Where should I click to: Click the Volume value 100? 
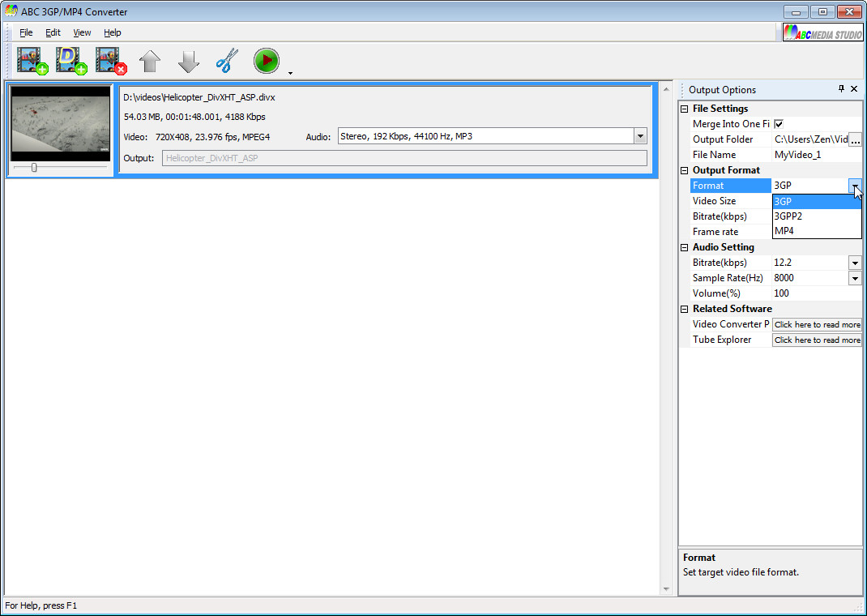[781, 293]
